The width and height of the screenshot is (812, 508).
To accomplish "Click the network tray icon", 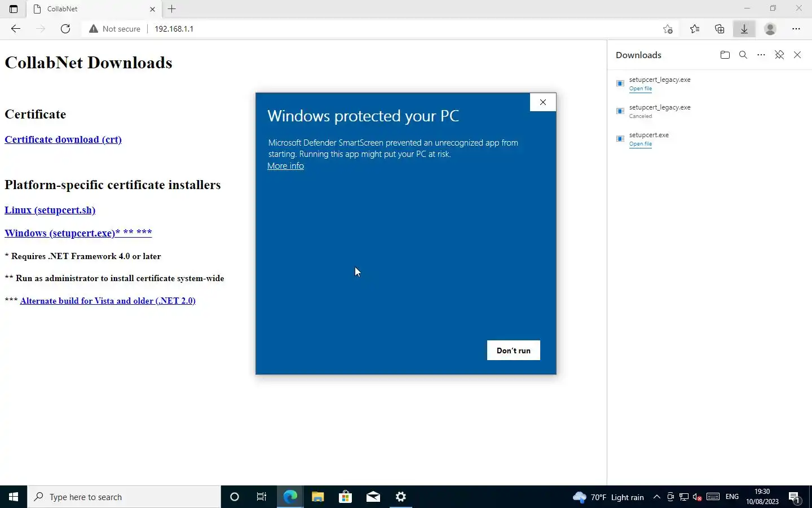I will [x=684, y=497].
